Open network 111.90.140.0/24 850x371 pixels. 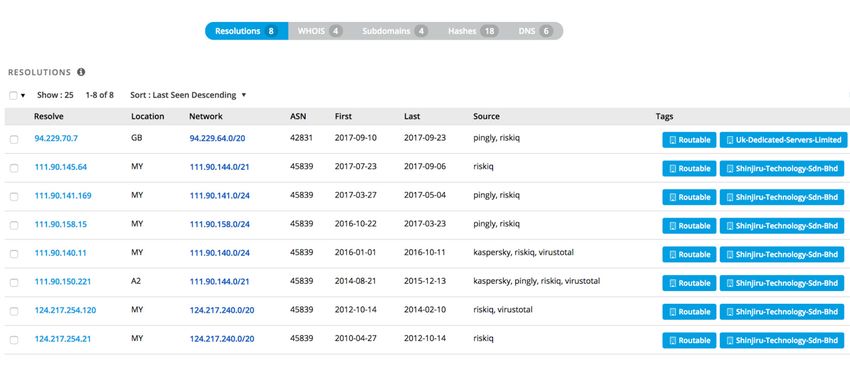(x=220, y=253)
